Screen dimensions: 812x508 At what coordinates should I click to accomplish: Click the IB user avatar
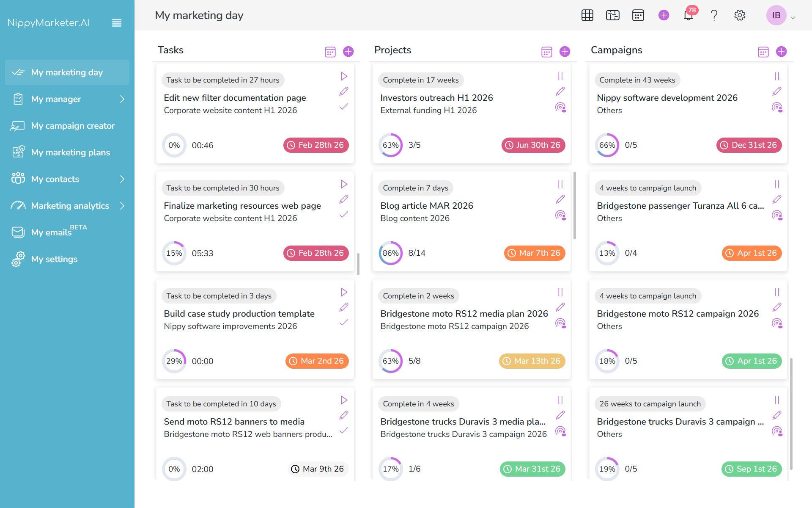tap(776, 16)
